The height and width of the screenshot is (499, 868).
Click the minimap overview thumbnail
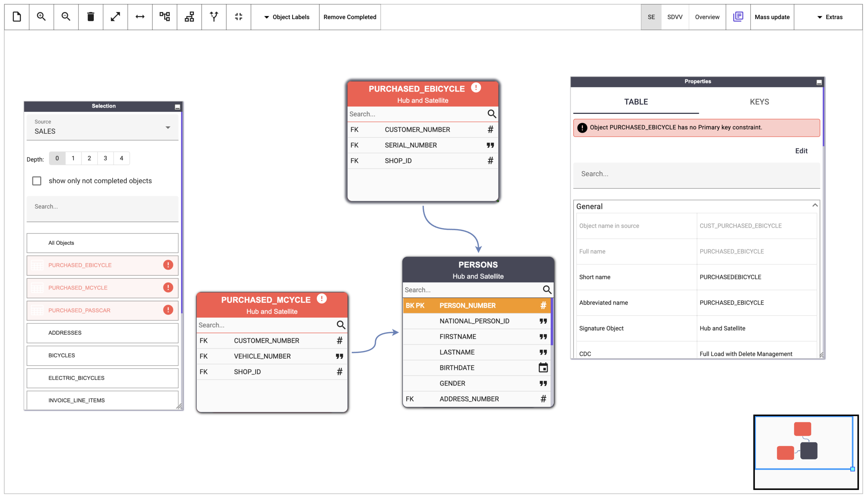(805, 452)
